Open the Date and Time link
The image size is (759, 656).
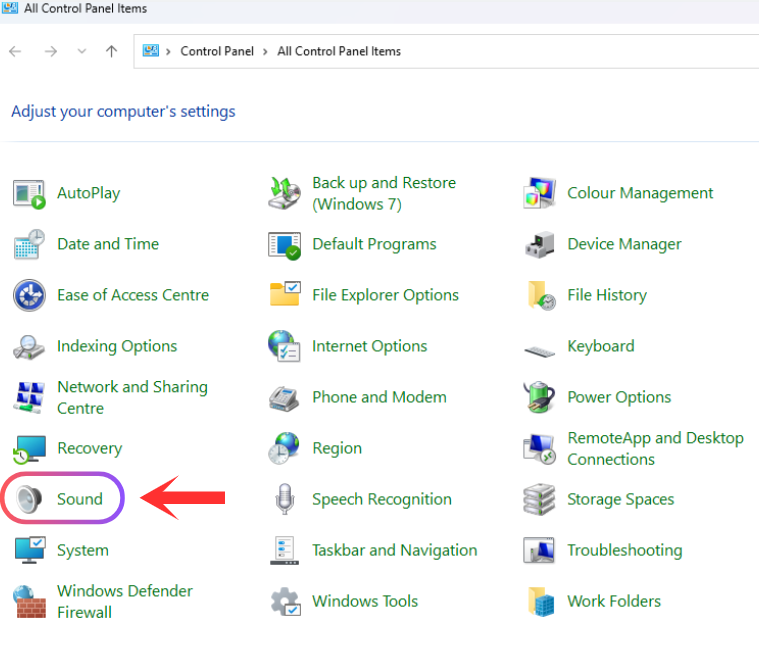(108, 244)
